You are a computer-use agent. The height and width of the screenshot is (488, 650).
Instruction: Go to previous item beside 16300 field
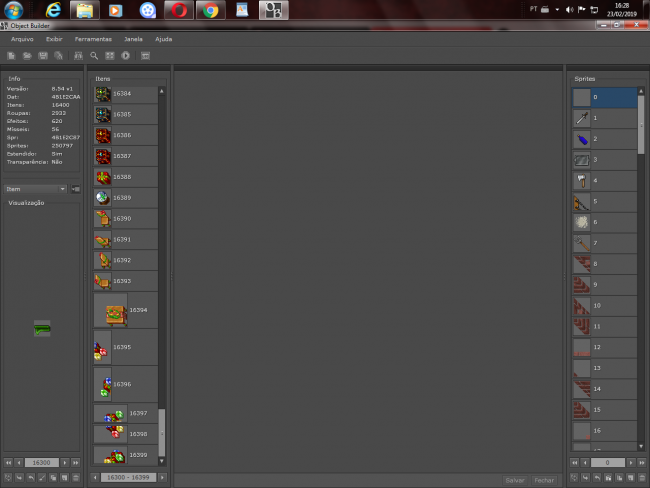[x=19, y=462]
